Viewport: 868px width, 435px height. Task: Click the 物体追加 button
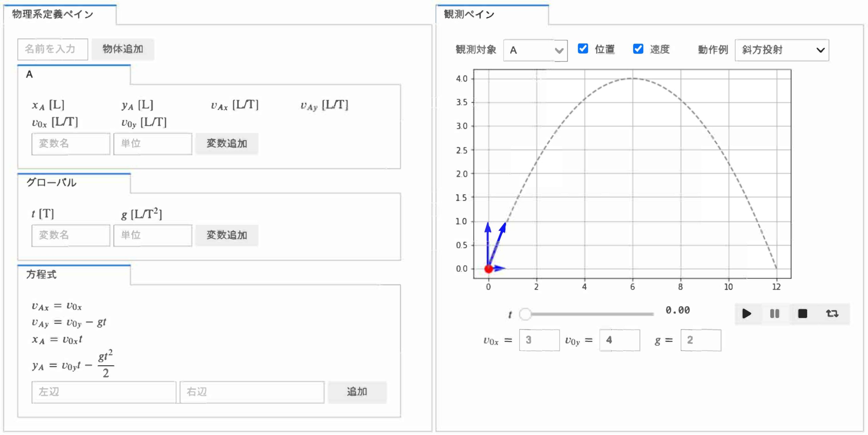tap(123, 49)
